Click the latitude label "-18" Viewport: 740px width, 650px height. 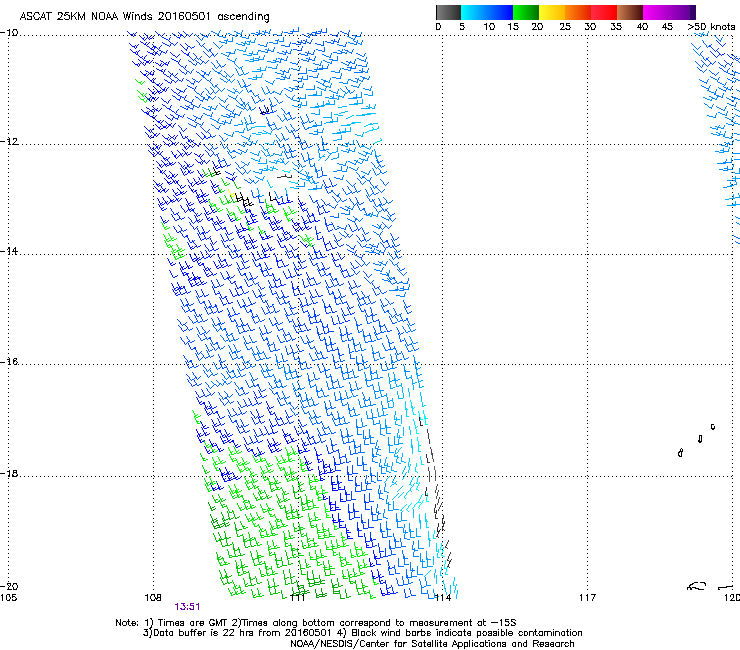coord(9,473)
